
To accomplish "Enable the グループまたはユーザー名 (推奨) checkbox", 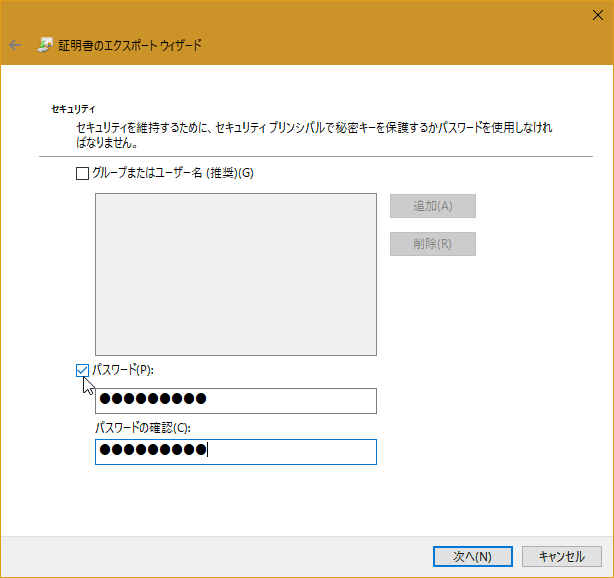I will [82, 173].
